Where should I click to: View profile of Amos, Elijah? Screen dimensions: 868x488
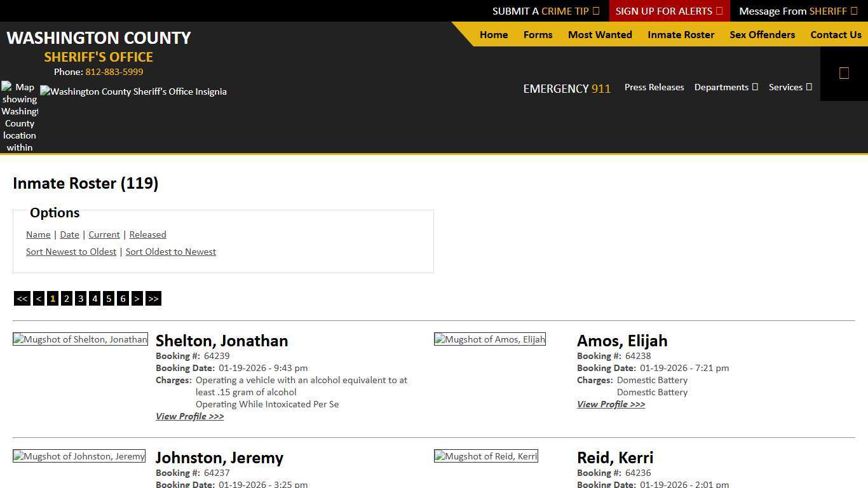coord(611,404)
